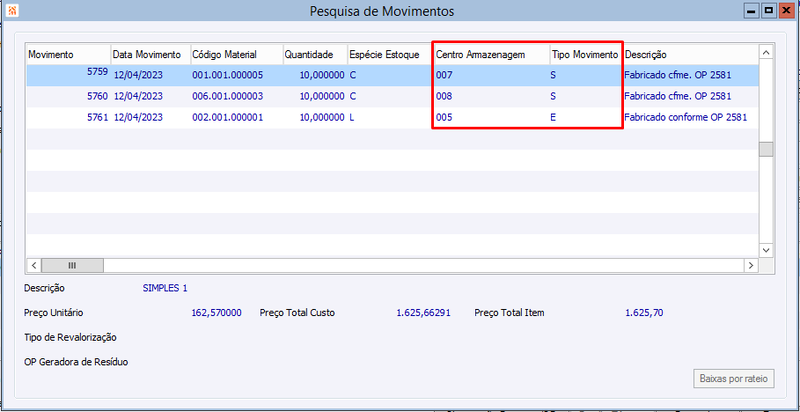The height and width of the screenshot is (412, 800).
Task: Click the Espécie Estoque column header
Action: [390, 55]
